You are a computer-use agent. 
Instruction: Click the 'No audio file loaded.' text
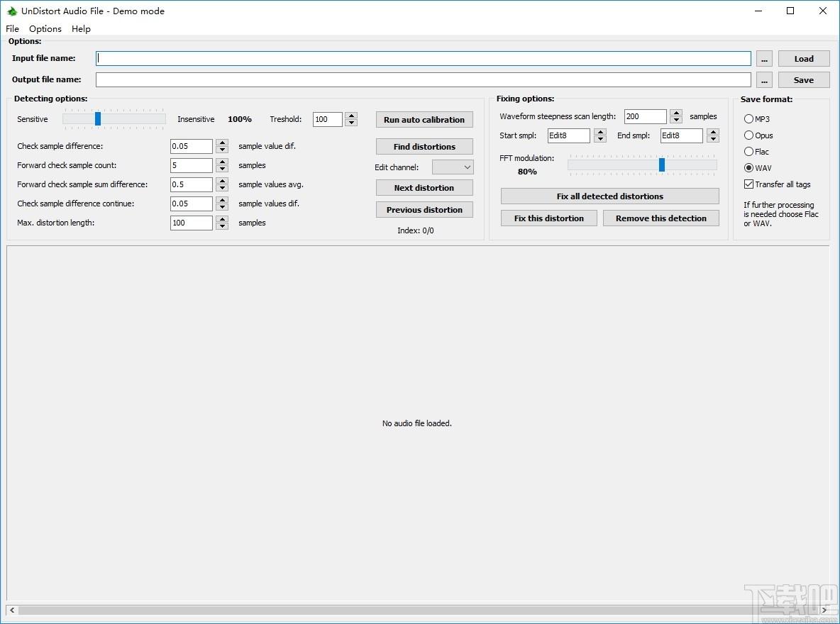pyautogui.click(x=416, y=423)
